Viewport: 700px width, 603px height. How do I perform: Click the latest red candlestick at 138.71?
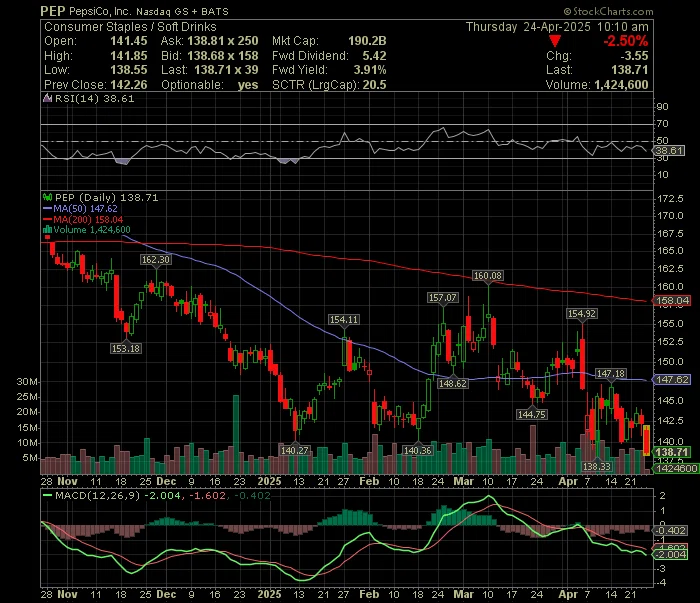(x=646, y=440)
